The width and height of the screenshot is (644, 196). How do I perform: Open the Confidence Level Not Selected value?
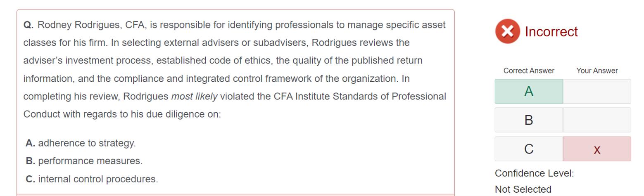523,189
